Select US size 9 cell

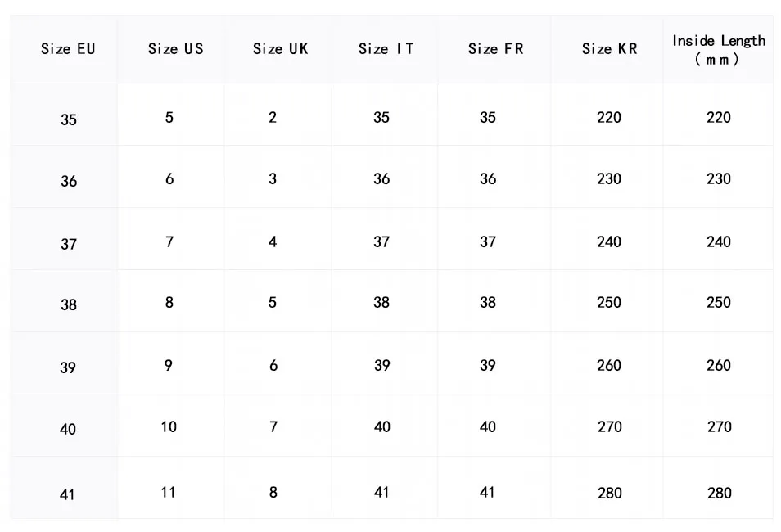169,365
